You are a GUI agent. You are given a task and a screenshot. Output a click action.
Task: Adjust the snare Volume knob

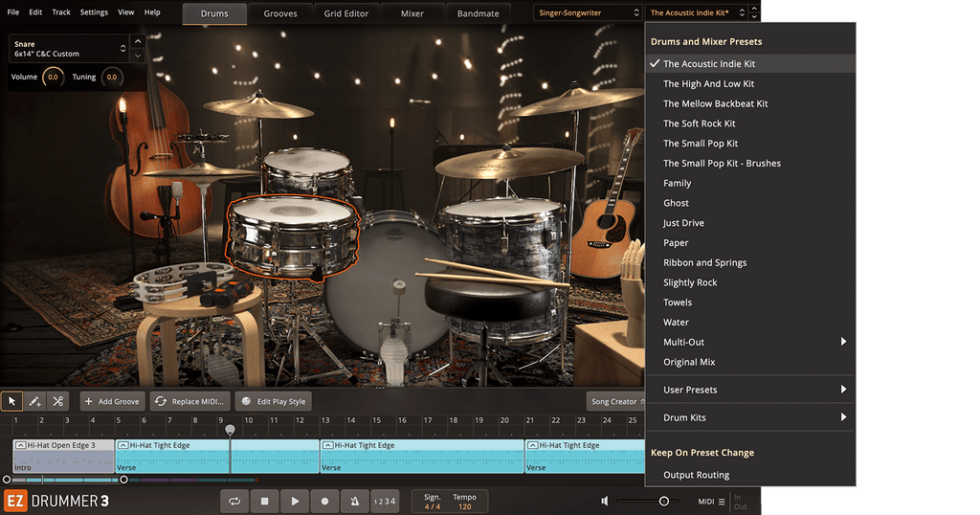pos(54,77)
